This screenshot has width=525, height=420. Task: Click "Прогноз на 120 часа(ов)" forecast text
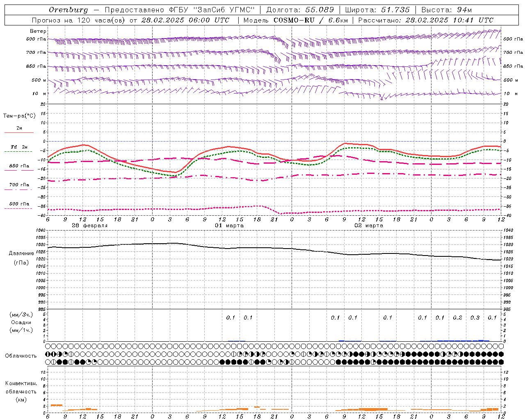[x=79, y=20]
